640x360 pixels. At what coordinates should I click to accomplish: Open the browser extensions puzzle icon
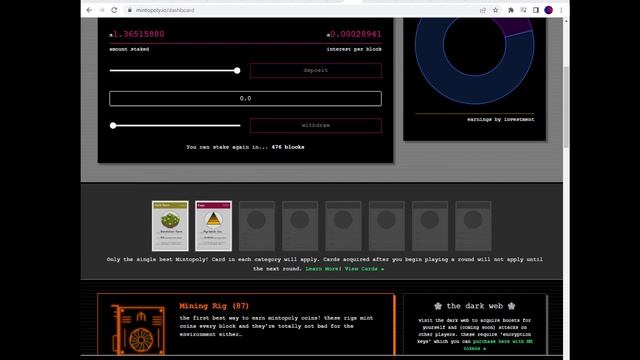pyautogui.click(x=511, y=10)
